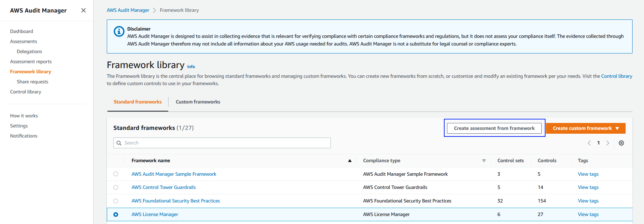Switch to Custom frameworks tab
644x224 pixels.
[x=198, y=102]
